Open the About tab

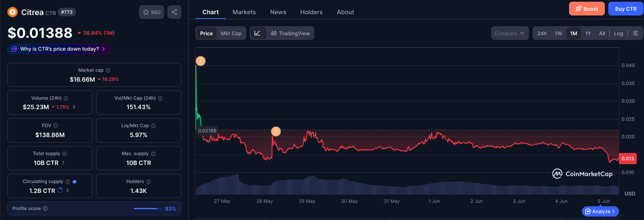(345, 12)
